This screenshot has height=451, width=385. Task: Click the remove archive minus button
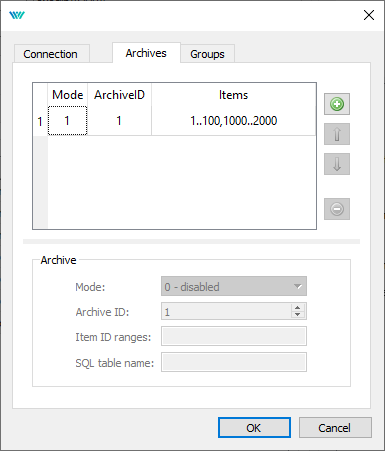(x=337, y=209)
